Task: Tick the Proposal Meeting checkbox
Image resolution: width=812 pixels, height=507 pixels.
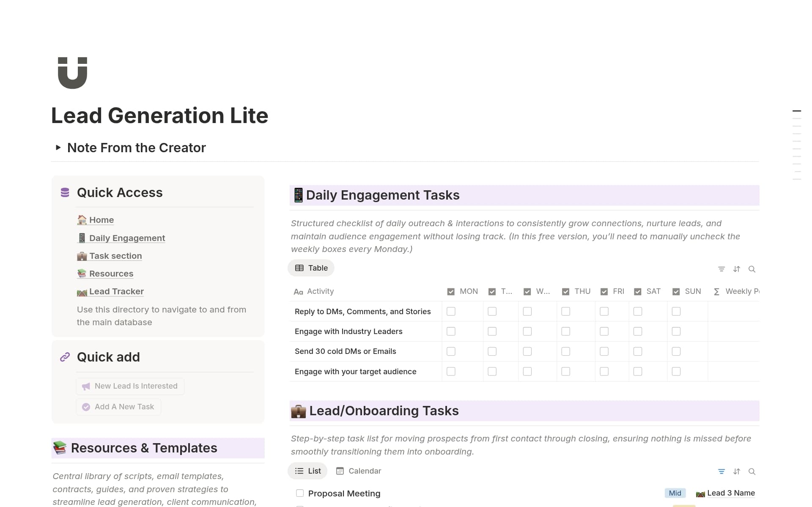Action: click(x=299, y=493)
